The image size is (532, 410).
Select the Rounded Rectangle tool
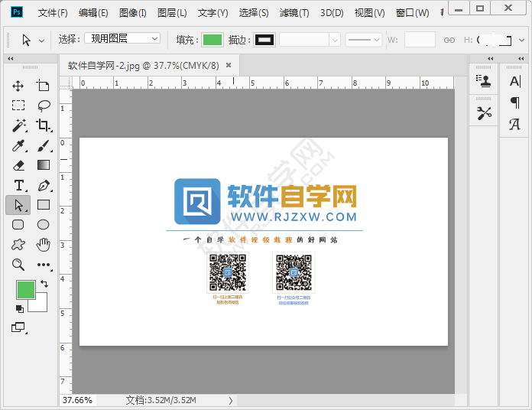(x=18, y=225)
